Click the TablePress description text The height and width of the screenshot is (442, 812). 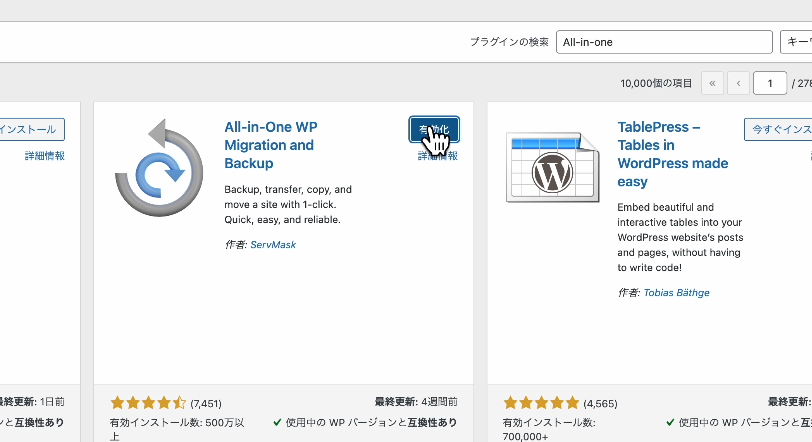[x=680, y=237]
